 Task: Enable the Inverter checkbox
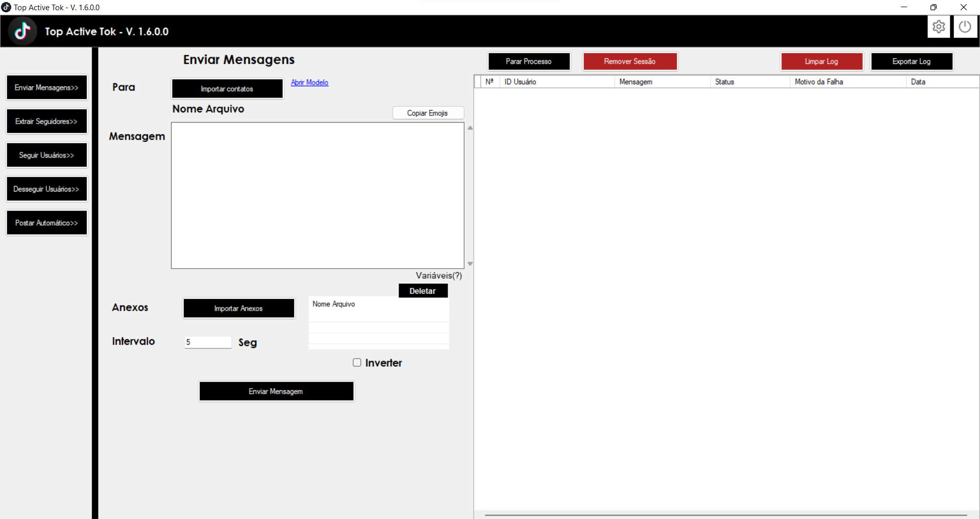pyautogui.click(x=357, y=363)
